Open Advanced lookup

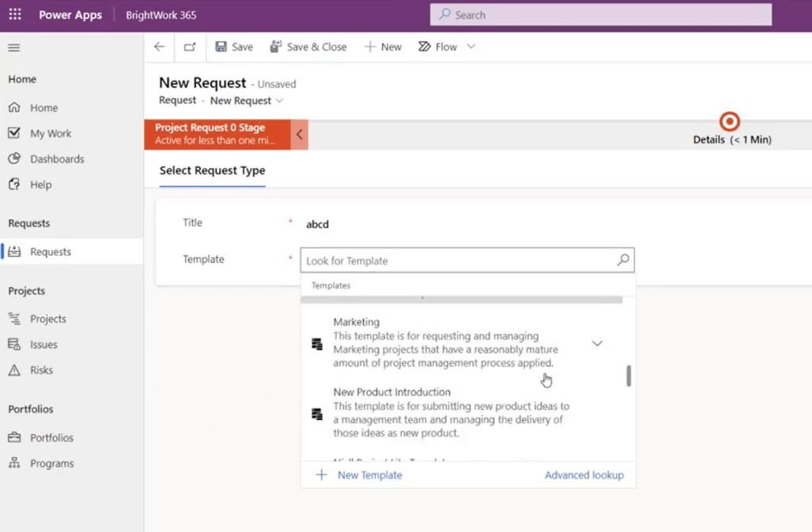point(584,474)
